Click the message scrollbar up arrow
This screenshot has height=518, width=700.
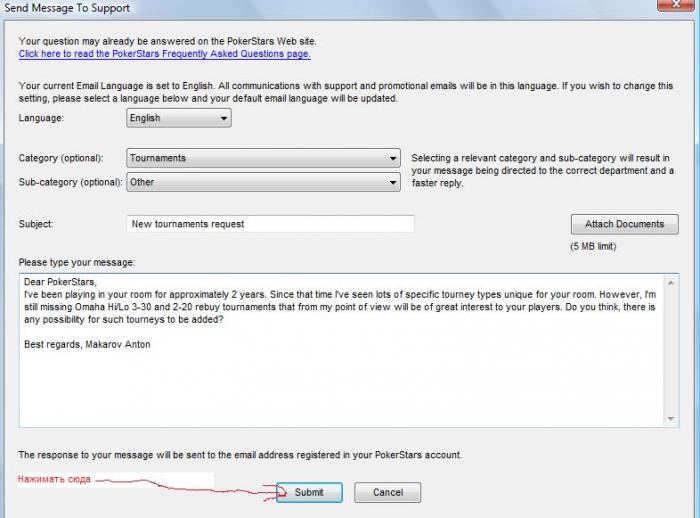(671, 283)
